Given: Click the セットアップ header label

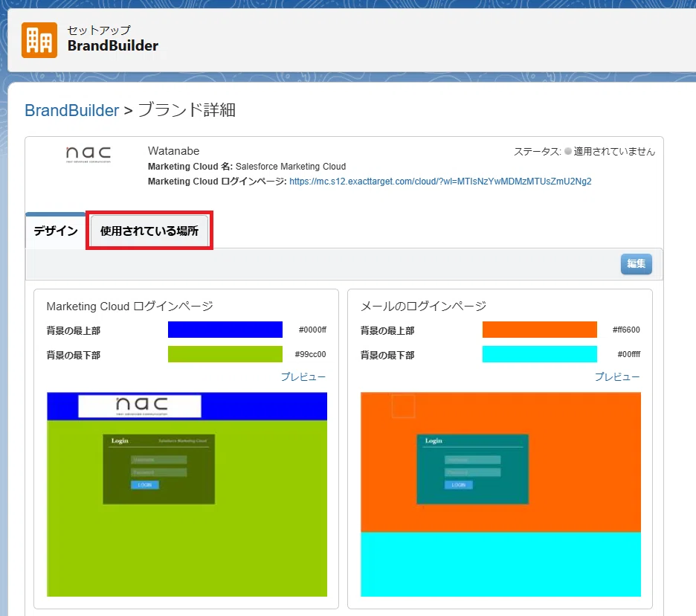Looking at the screenshot, I should (99, 31).
